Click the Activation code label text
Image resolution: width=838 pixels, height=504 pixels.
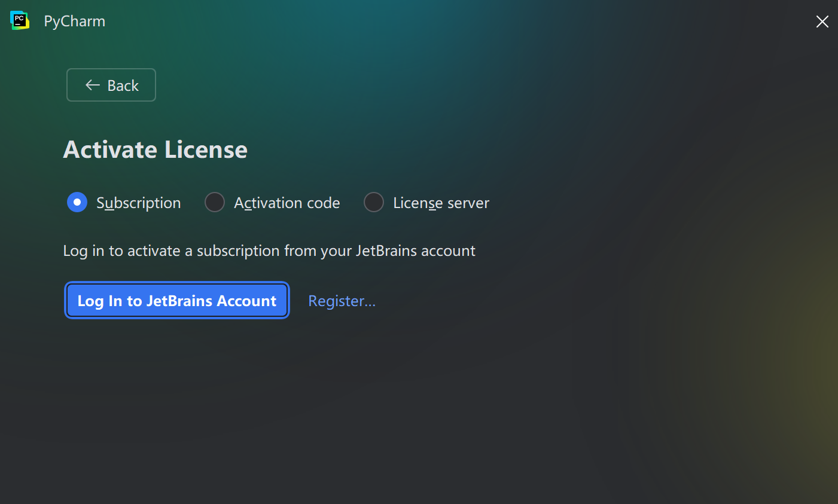[287, 203]
